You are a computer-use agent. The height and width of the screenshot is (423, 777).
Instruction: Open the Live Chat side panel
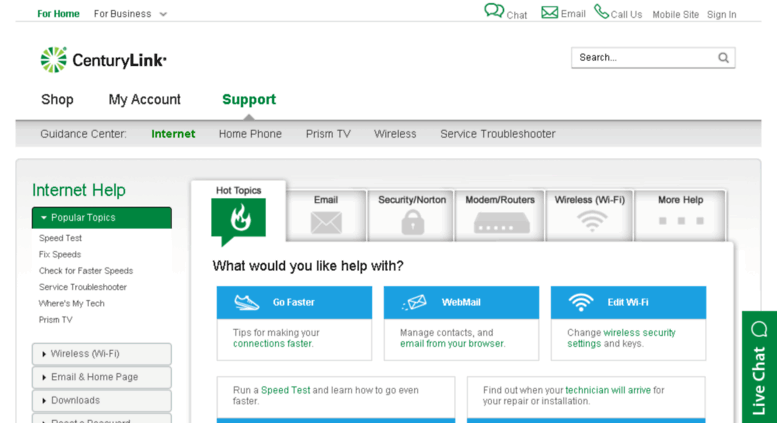[x=759, y=366]
